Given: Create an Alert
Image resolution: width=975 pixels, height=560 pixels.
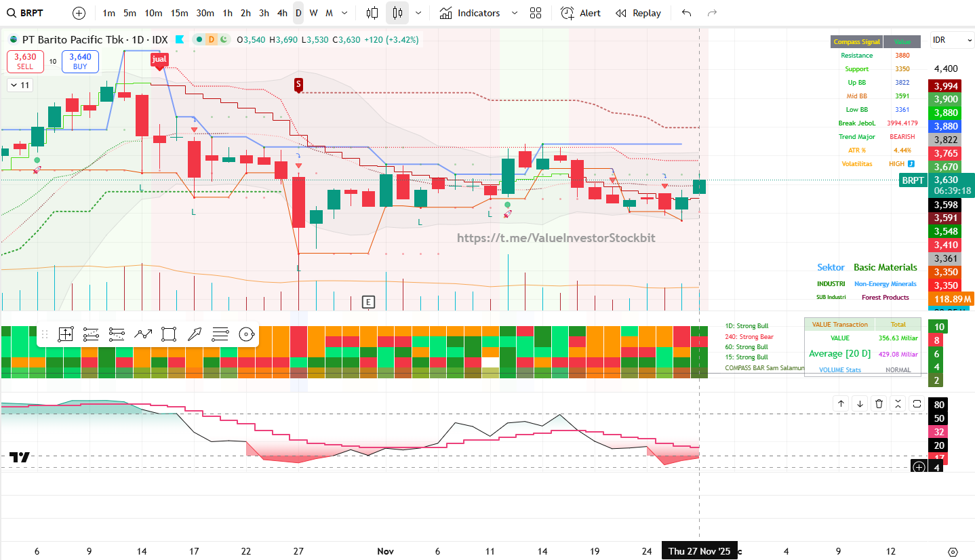Looking at the screenshot, I should tap(580, 13).
